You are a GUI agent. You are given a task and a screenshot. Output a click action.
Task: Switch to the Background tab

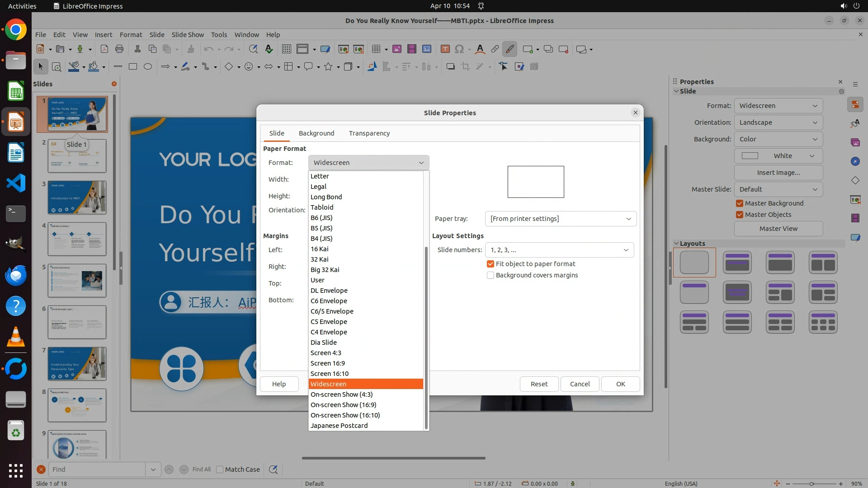(x=316, y=133)
